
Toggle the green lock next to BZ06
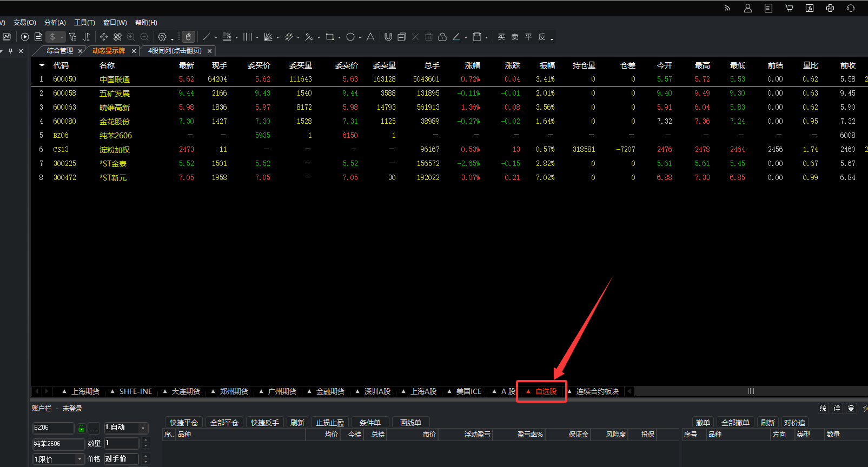[x=81, y=428]
